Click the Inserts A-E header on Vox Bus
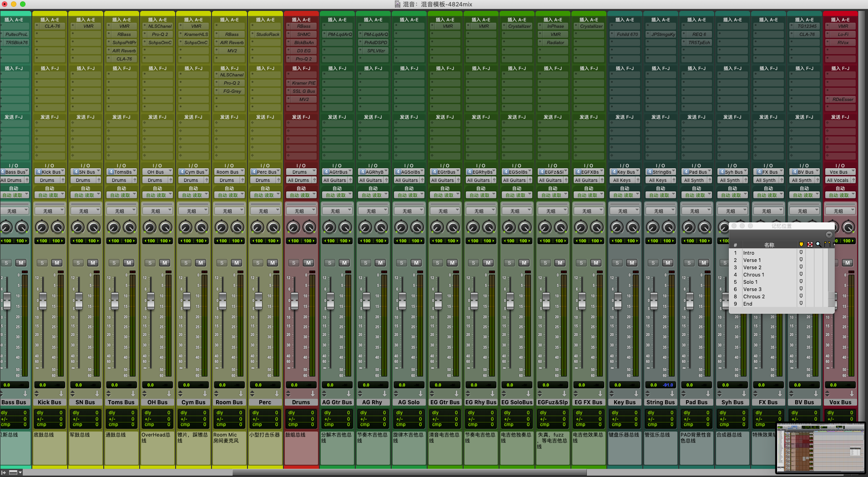 point(840,20)
